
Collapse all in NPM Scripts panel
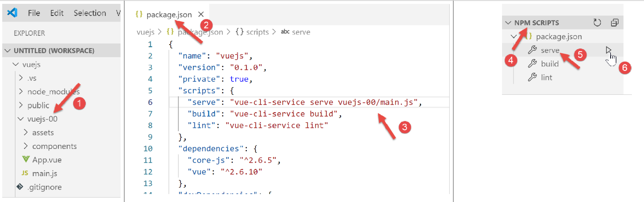[614, 23]
